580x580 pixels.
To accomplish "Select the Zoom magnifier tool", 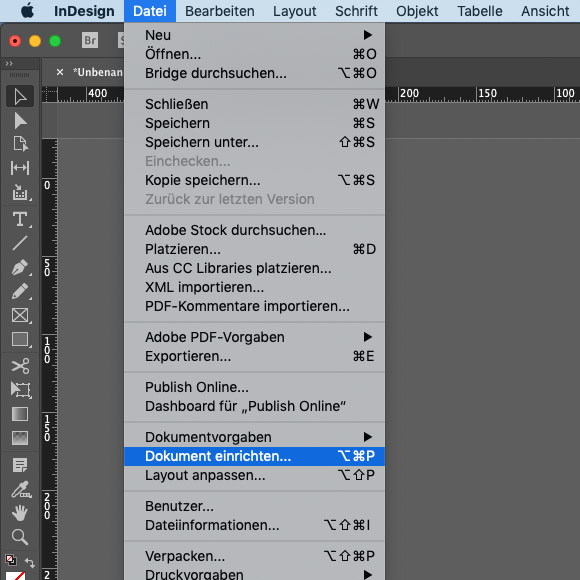I will click(20, 537).
